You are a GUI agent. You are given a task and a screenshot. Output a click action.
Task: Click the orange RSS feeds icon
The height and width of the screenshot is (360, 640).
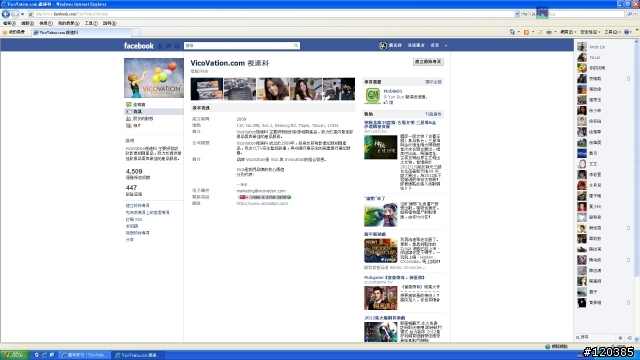click(526, 32)
